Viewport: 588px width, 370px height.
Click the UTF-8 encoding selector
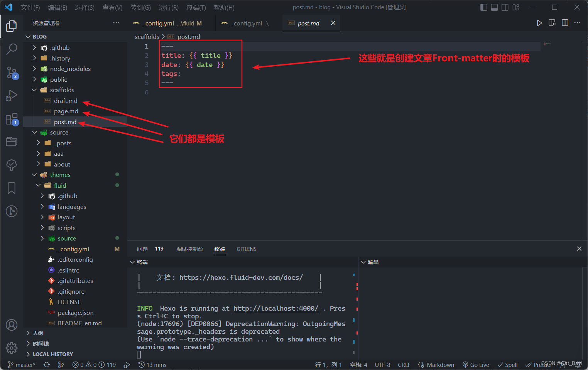click(382, 365)
